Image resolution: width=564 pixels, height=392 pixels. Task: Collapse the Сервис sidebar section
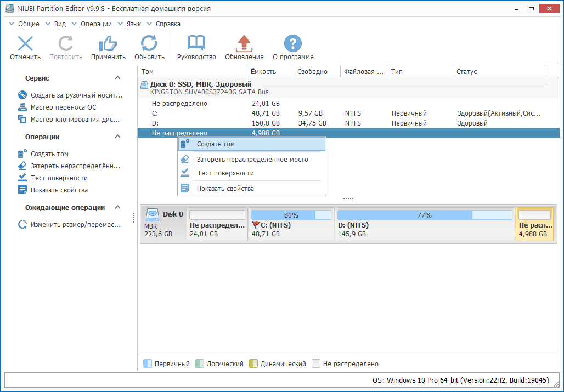tap(117, 78)
